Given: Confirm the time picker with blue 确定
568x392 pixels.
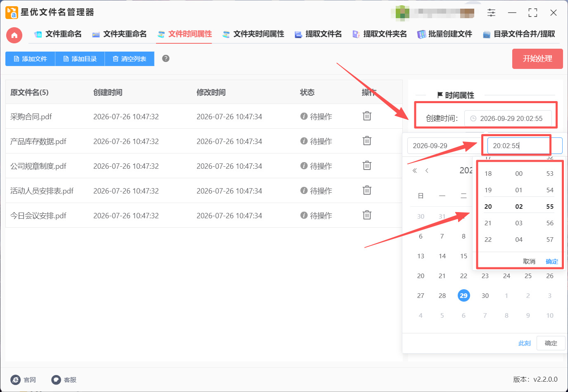Looking at the screenshot, I should 552,261.
